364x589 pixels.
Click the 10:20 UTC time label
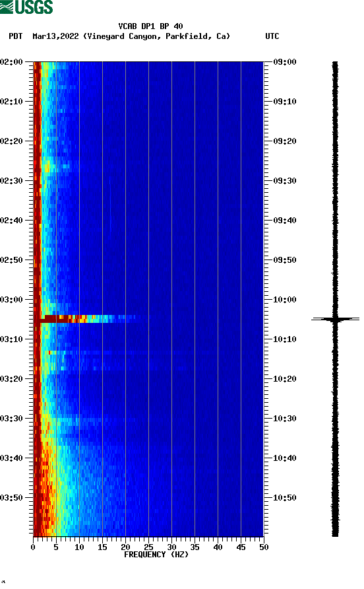285,378
